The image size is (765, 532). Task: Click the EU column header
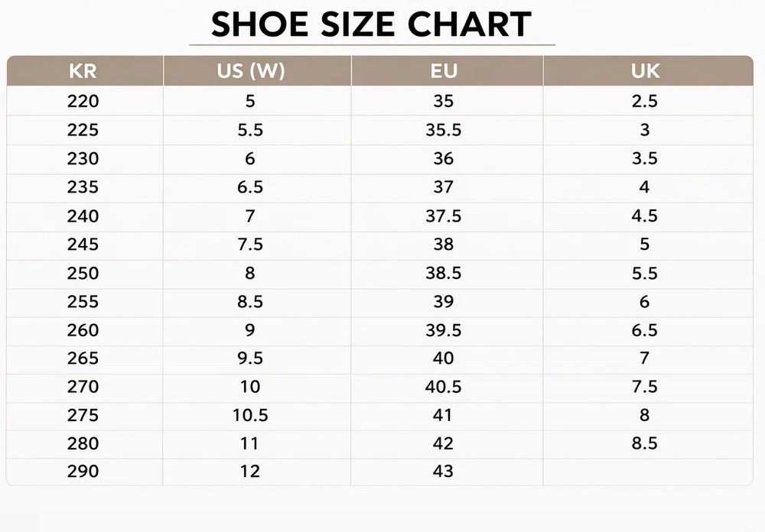tap(444, 71)
